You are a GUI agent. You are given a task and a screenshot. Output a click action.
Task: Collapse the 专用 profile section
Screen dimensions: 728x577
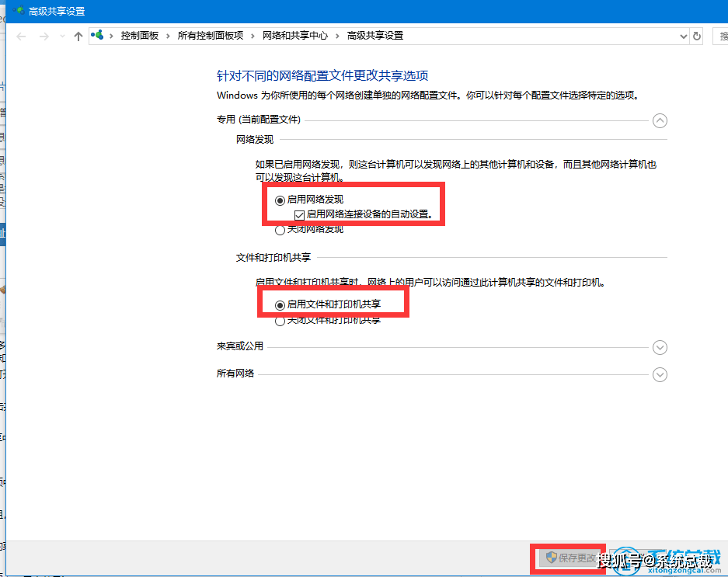[660, 120]
